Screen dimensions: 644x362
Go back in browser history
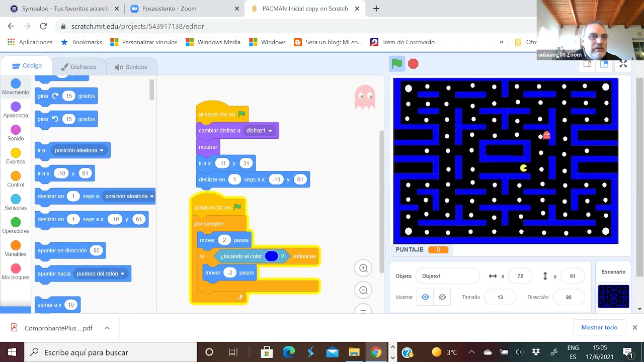pyautogui.click(x=11, y=26)
